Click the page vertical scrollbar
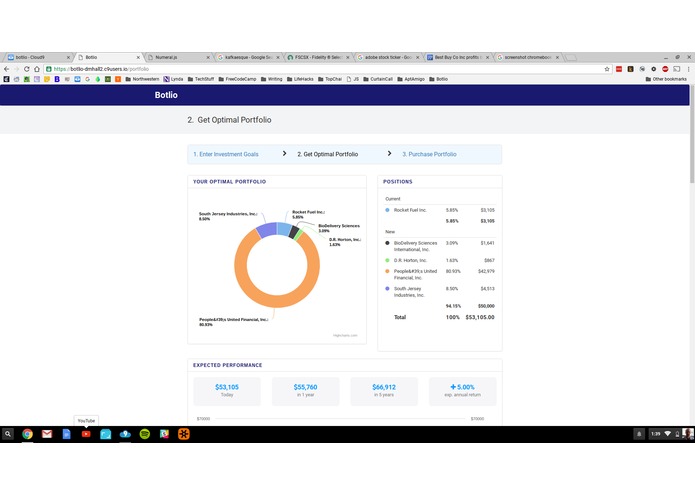695x494 pixels. pyautogui.click(x=692, y=133)
